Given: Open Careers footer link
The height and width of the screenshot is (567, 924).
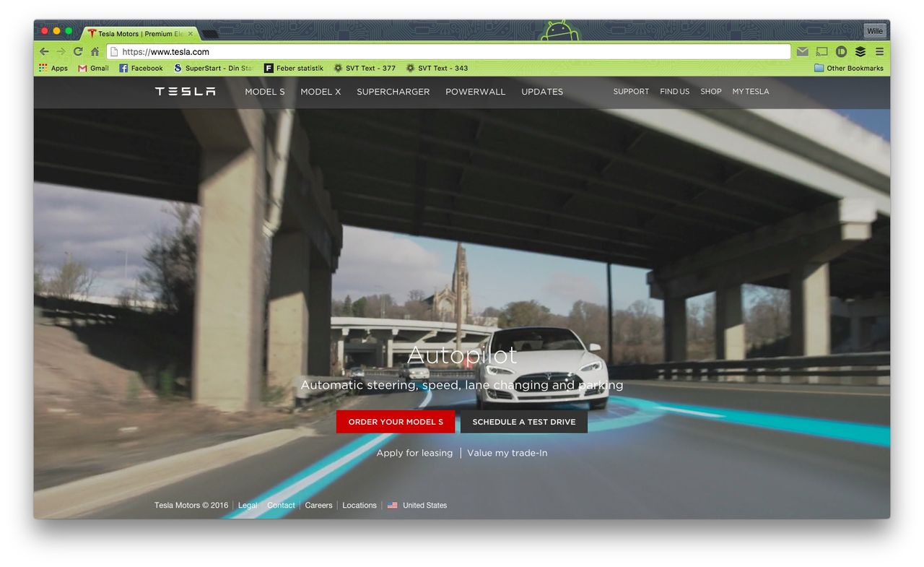Looking at the screenshot, I should pyautogui.click(x=318, y=506).
